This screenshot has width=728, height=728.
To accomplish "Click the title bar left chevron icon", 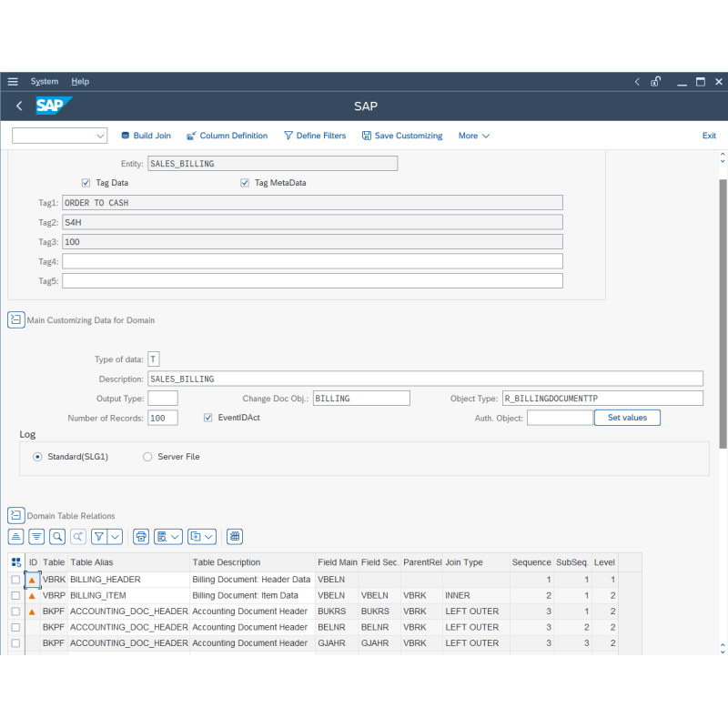I will pyautogui.click(x=637, y=82).
